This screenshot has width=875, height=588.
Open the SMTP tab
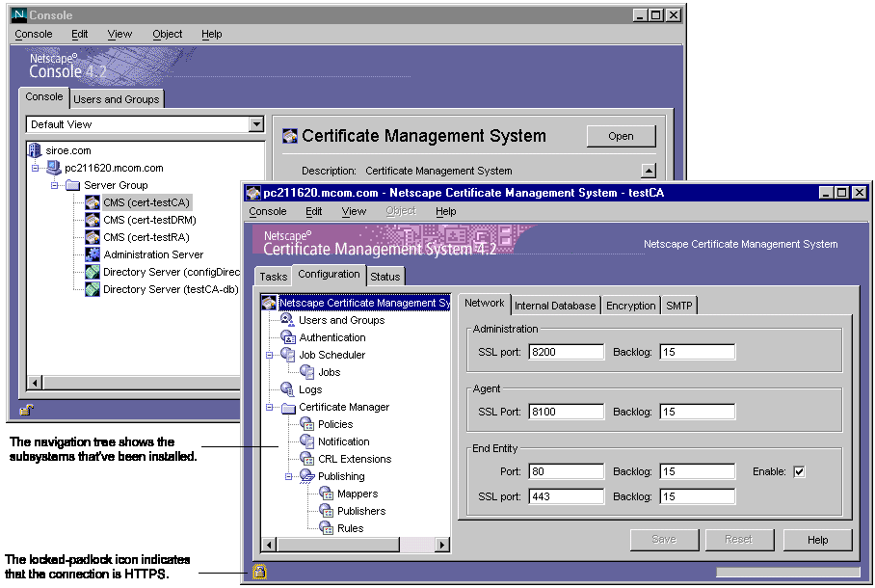tap(679, 306)
